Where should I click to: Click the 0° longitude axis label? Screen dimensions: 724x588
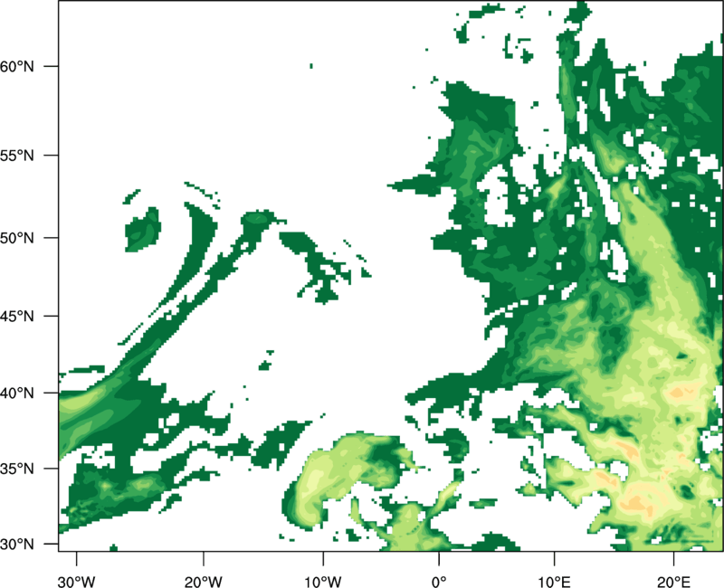coord(439,582)
